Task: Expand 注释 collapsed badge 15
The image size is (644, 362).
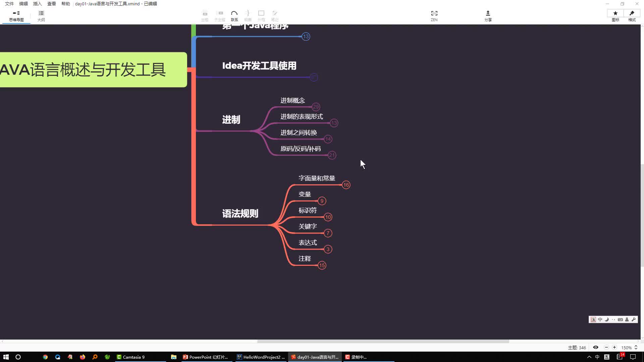Action: [x=322, y=265]
